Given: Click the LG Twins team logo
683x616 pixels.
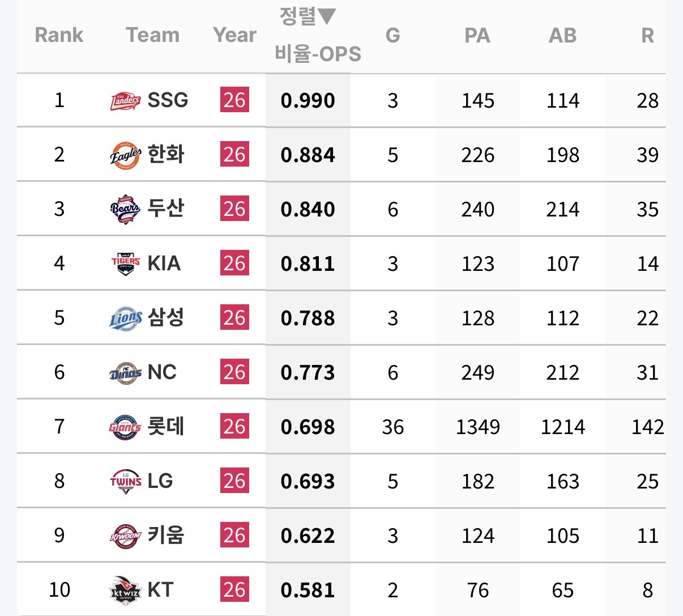Looking at the screenshot, I should [126, 481].
